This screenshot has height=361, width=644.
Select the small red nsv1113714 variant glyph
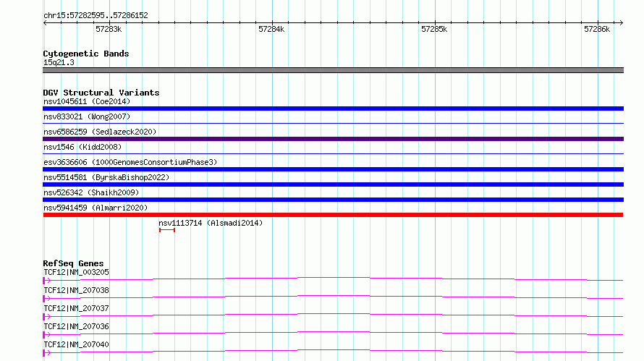coord(167,230)
